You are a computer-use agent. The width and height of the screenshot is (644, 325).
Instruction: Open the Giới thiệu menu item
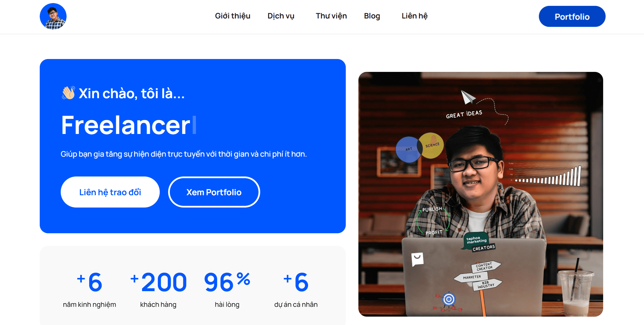pos(232,16)
